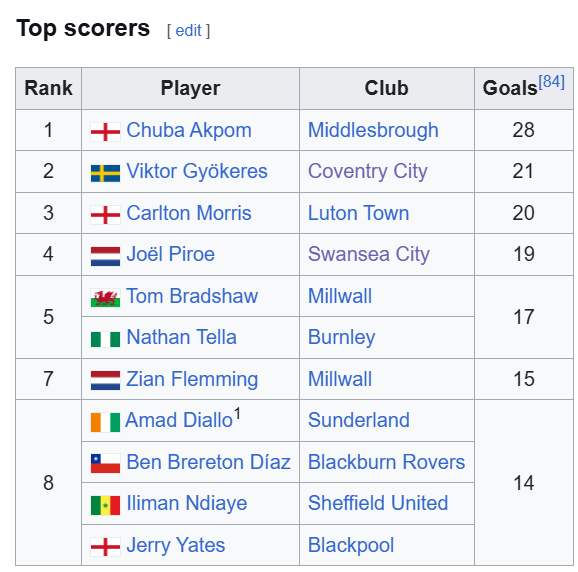The image size is (578, 572).
Task: Open the Coventry City club link
Action: pos(368,171)
